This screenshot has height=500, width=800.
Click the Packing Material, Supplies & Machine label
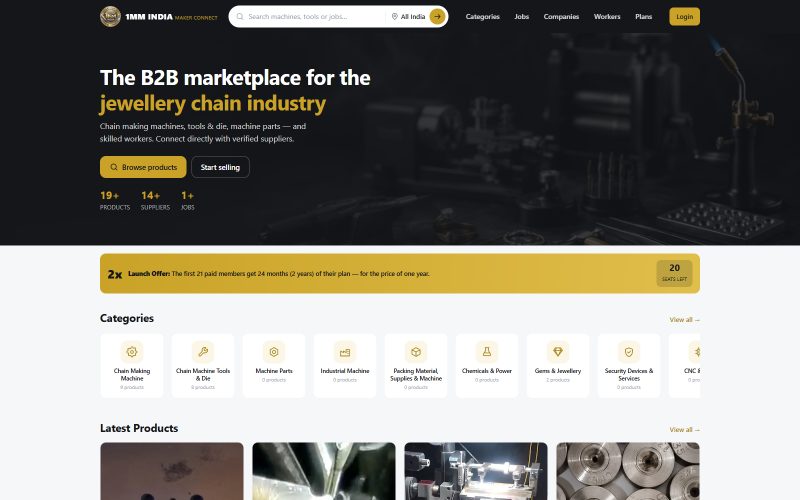click(x=416, y=374)
